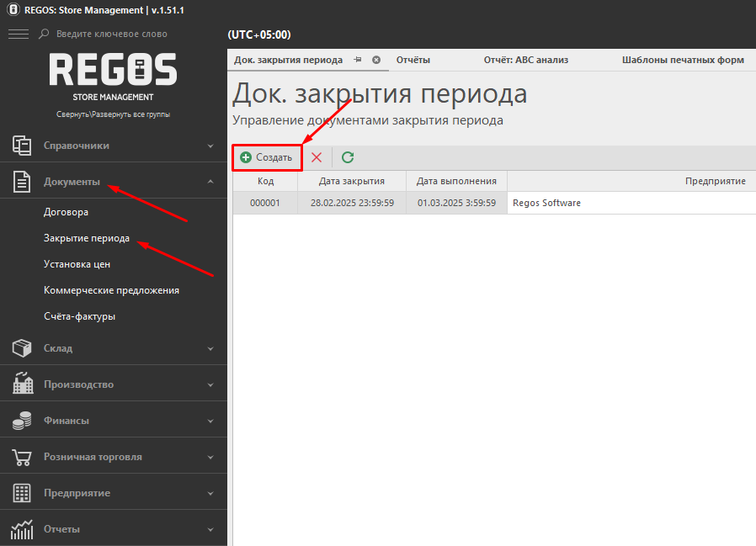Pin the Док. закрытия периода tab
Viewport: 756px width, 546px height.
(x=358, y=60)
